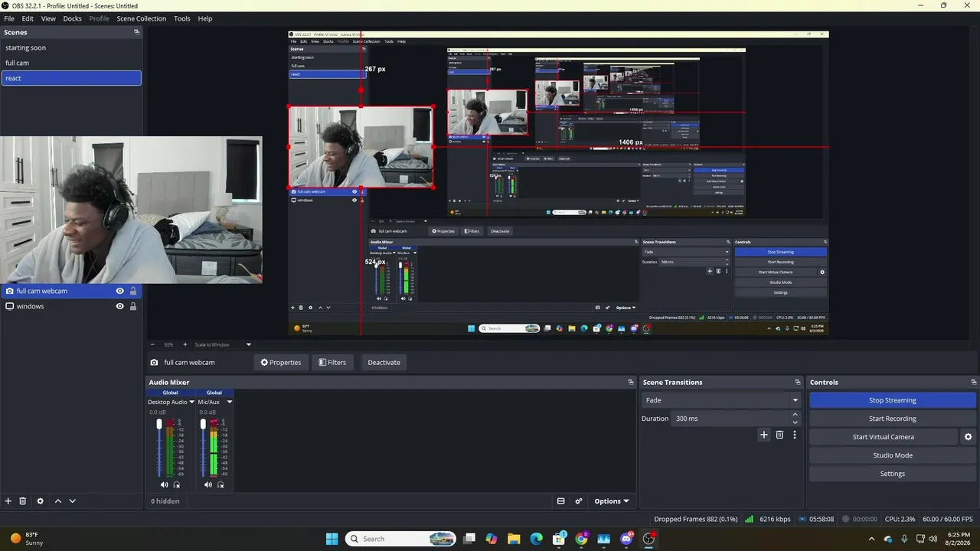The height and width of the screenshot is (551, 980).
Task: Show hidden system tray icons chevron
Action: (x=871, y=539)
